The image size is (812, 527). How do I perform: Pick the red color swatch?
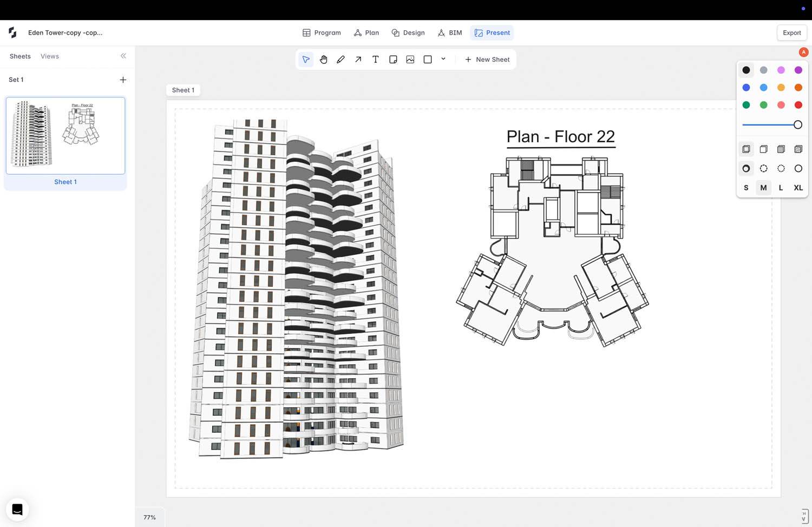(x=798, y=105)
